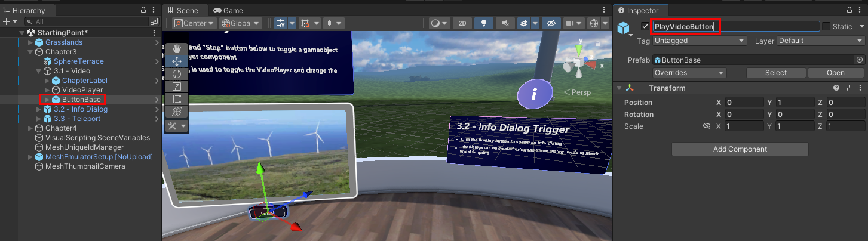Select the Rect tool in Scene overlay

(x=177, y=99)
